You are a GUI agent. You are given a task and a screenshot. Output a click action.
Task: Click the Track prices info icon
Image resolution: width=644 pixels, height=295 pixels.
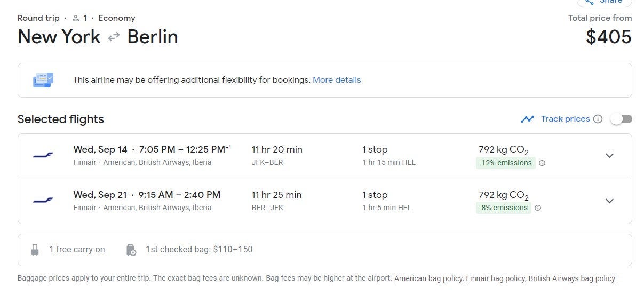[x=598, y=119]
